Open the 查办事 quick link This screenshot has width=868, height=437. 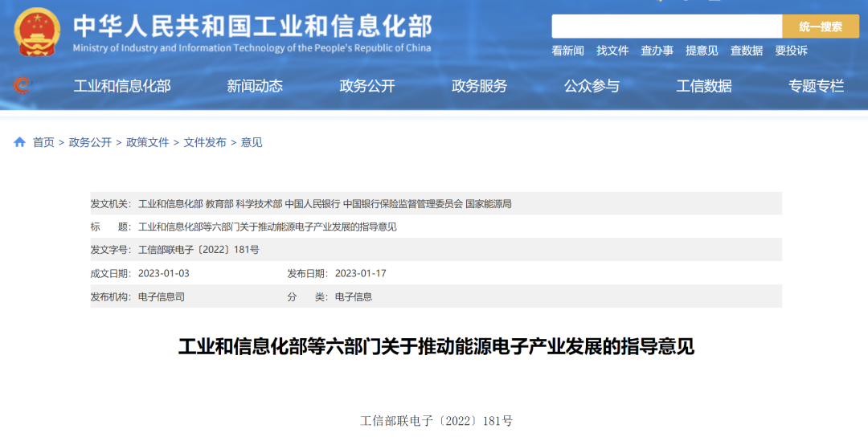(x=657, y=51)
